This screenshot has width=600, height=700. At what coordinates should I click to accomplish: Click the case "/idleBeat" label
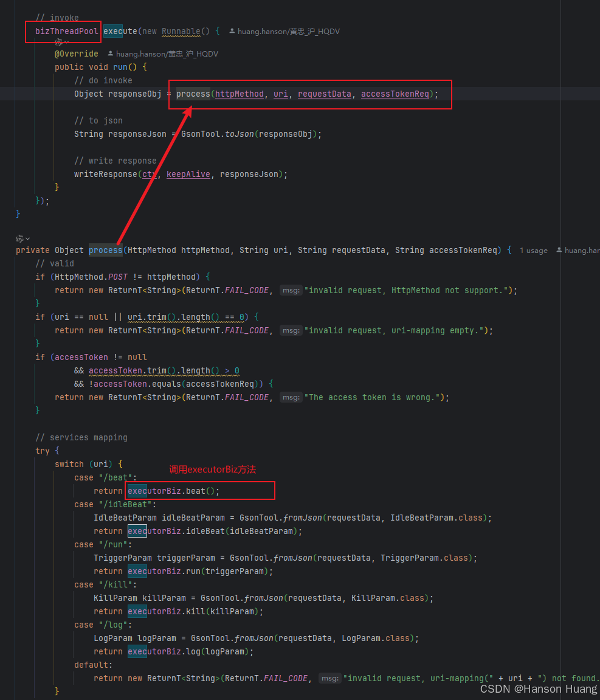pyautogui.click(x=116, y=504)
